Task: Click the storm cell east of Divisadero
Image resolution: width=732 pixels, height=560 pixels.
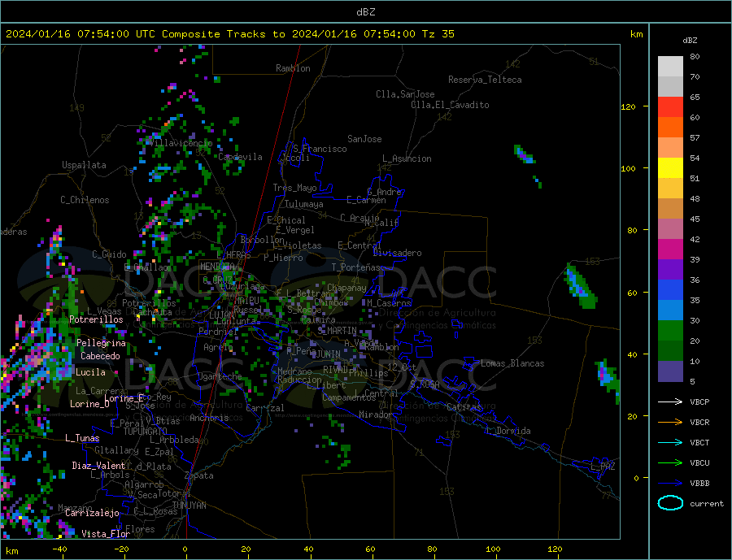Action: point(580,287)
